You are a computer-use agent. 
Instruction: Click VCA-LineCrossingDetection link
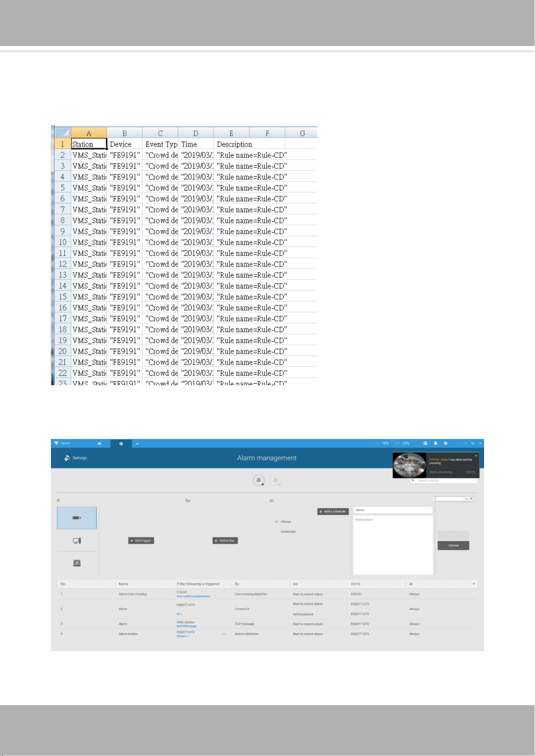coord(194,596)
